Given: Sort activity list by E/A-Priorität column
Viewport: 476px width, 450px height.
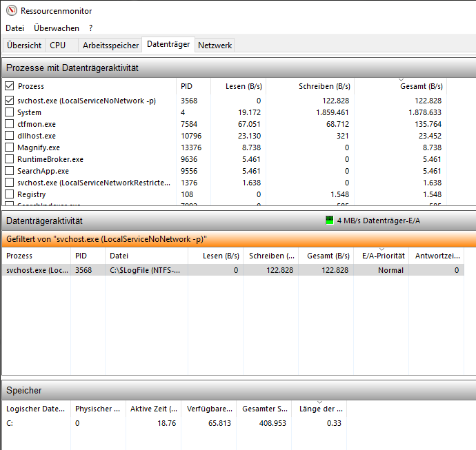Looking at the screenshot, I should pos(381,256).
